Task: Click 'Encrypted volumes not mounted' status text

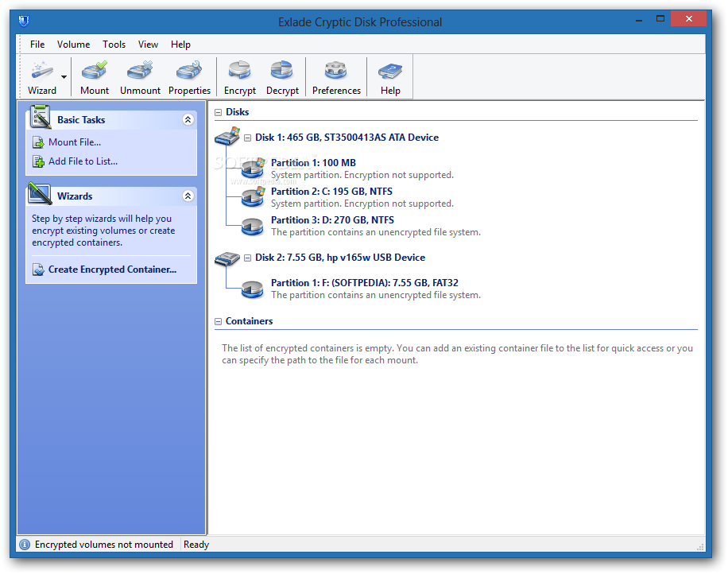Action: 103,545
